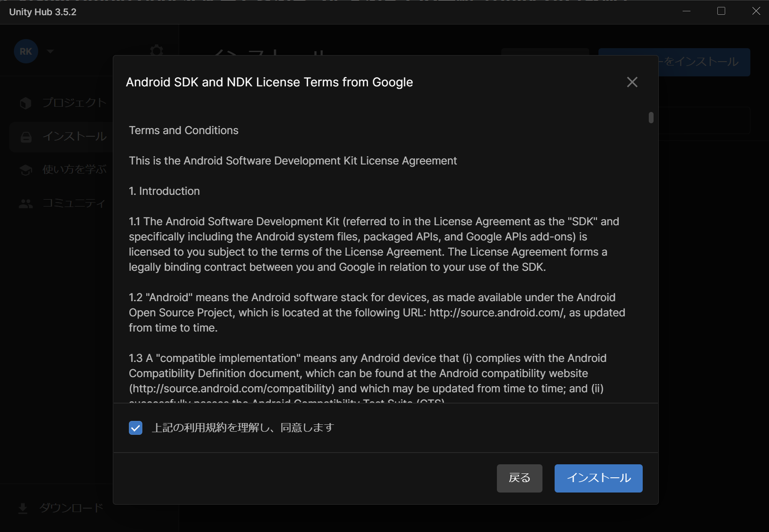The image size is (769, 532).
Task: Minimize the Unity Hub window
Action: pyautogui.click(x=687, y=11)
